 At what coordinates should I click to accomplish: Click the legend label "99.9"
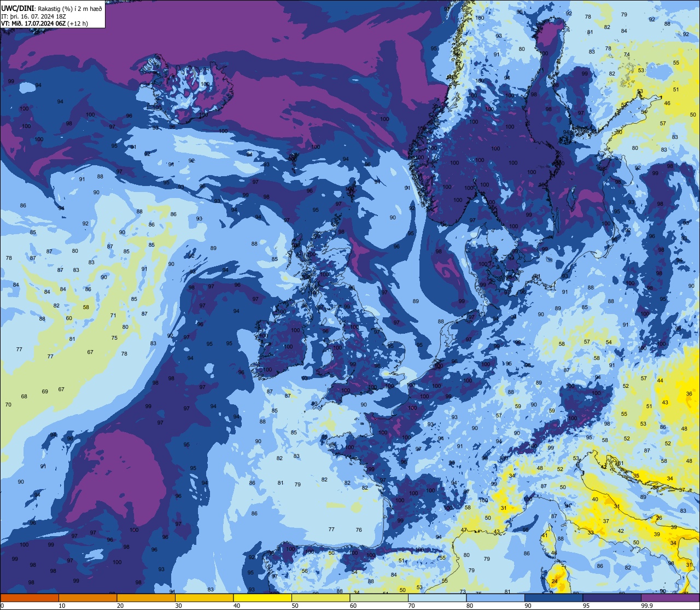pos(647,606)
